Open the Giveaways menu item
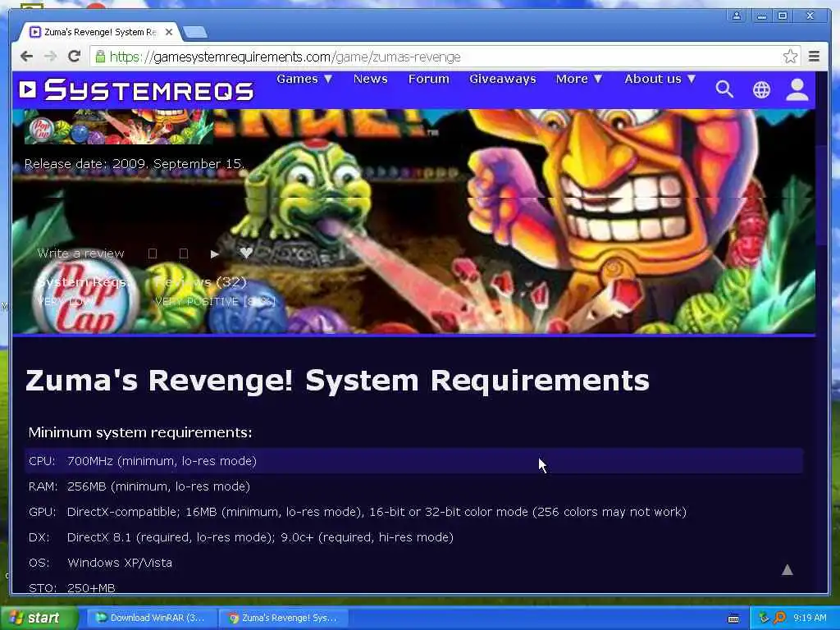Image resolution: width=840 pixels, height=630 pixels. click(x=503, y=79)
